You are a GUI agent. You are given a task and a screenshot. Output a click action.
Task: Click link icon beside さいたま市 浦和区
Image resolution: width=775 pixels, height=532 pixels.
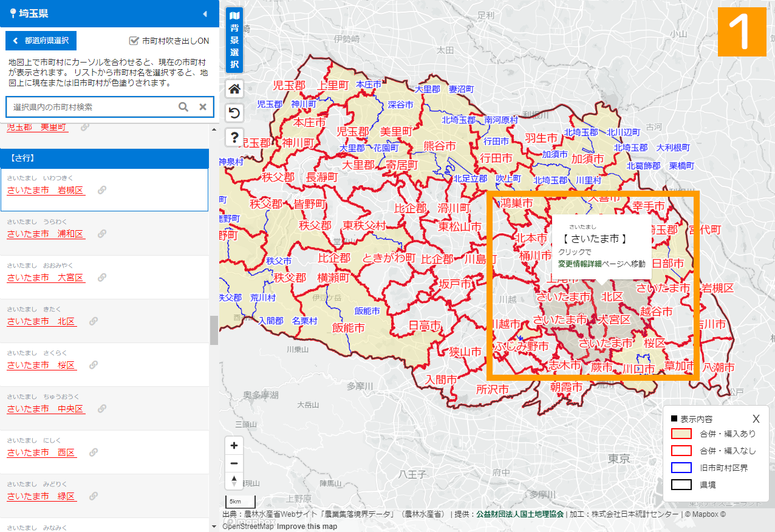coord(102,234)
